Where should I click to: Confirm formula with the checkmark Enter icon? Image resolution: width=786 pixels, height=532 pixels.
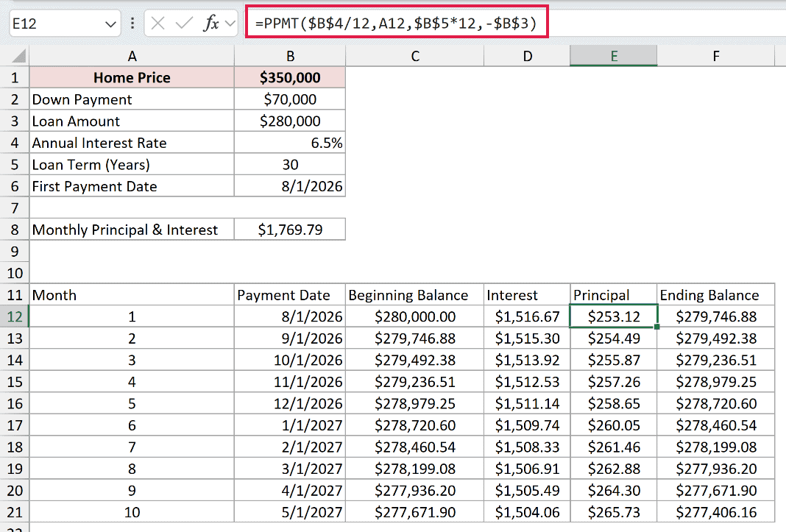[184, 23]
